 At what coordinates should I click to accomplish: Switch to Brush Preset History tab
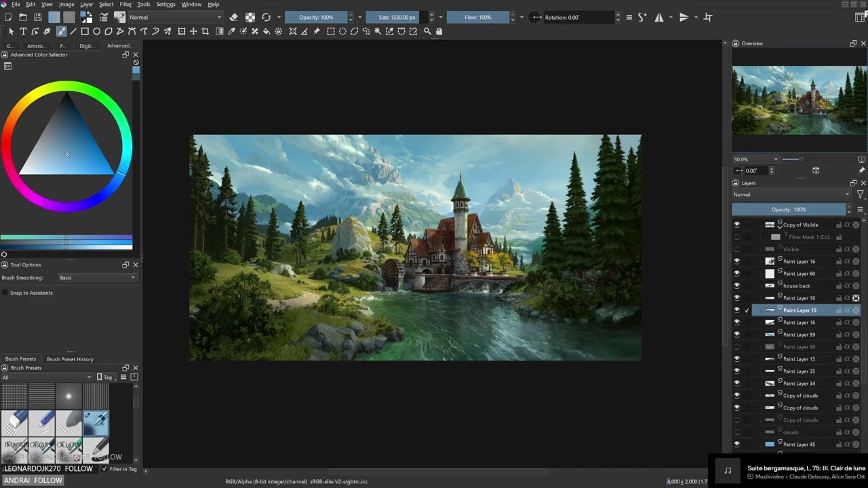click(70, 359)
